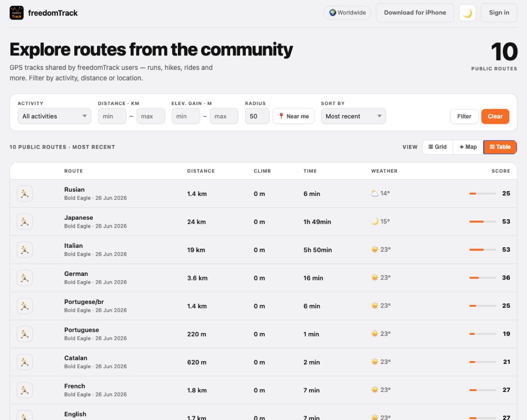The image size is (527, 420).
Task: Open the German route name
Action: coord(76,274)
